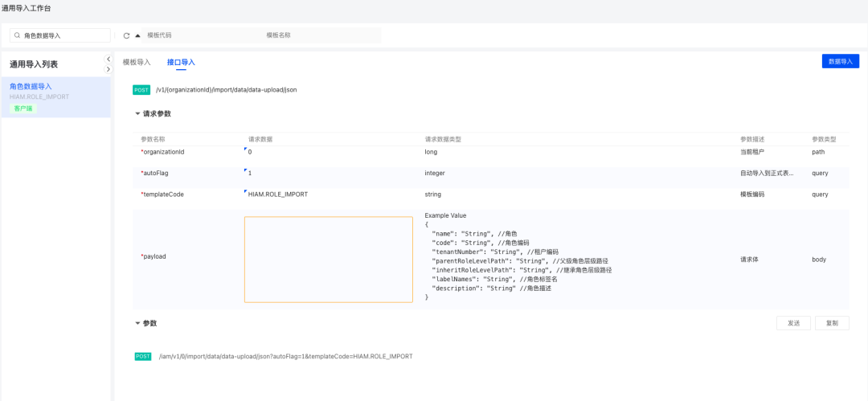Click the right chevron on the sidebar edge
Image resolution: width=868 pixels, height=401 pixels.
point(108,69)
